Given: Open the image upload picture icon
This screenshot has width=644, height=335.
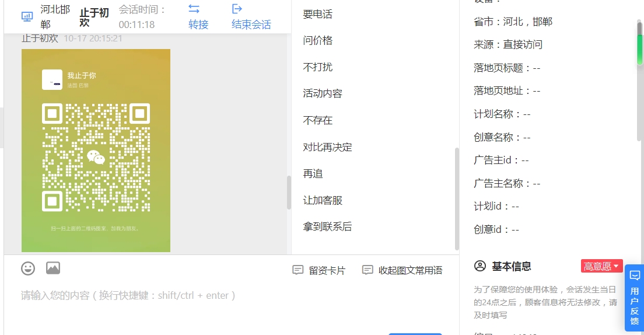Looking at the screenshot, I should [x=53, y=268].
